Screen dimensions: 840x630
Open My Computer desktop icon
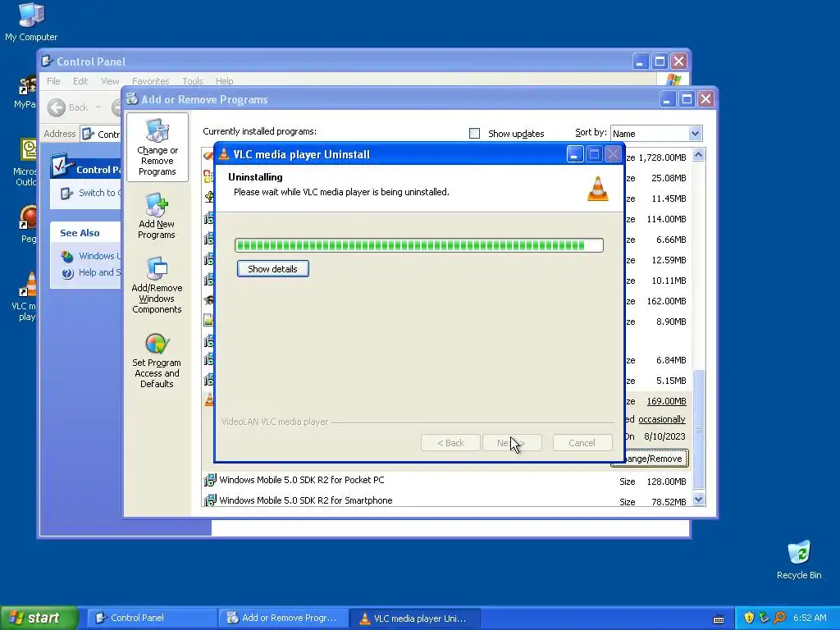click(31, 21)
